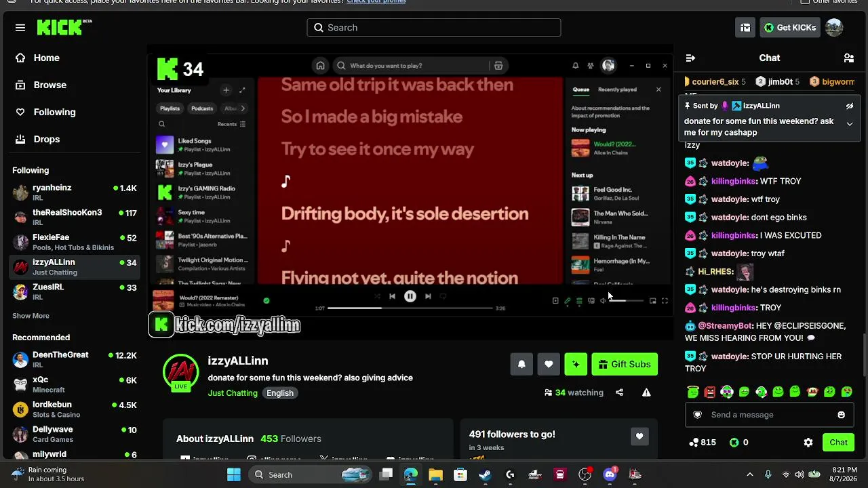Click the heart on followers goal card
The width and height of the screenshot is (868, 488).
coord(639,436)
